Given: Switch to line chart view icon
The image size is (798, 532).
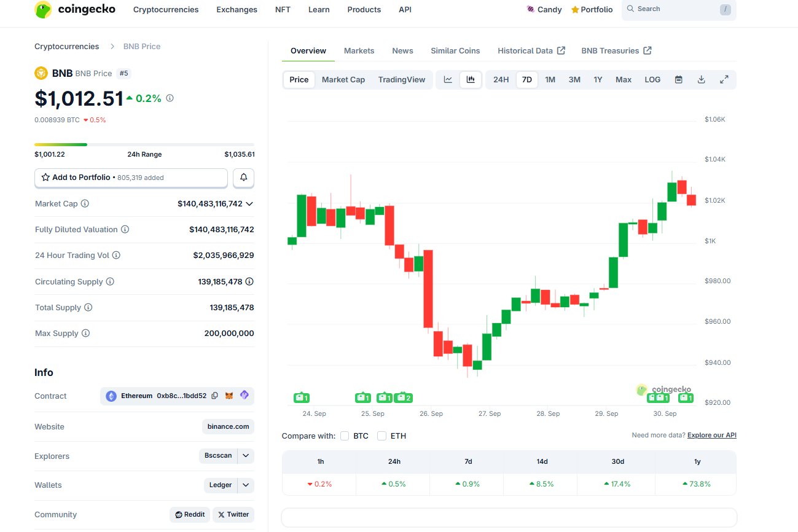Looking at the screenshot, I should [x=448, y=80].
